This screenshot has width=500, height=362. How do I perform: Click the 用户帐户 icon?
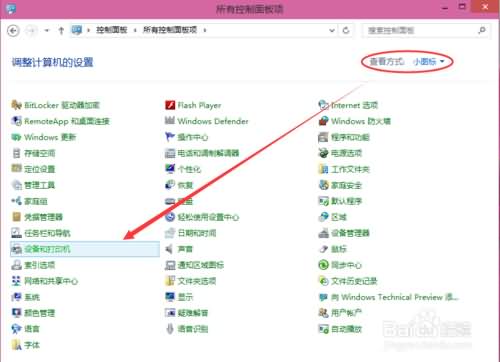pos(323,313)
